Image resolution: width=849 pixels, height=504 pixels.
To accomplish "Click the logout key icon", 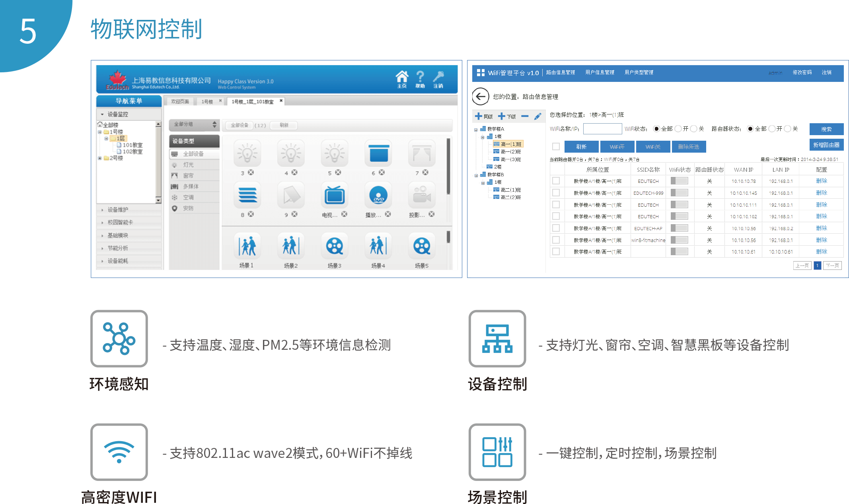I will 438,76.
